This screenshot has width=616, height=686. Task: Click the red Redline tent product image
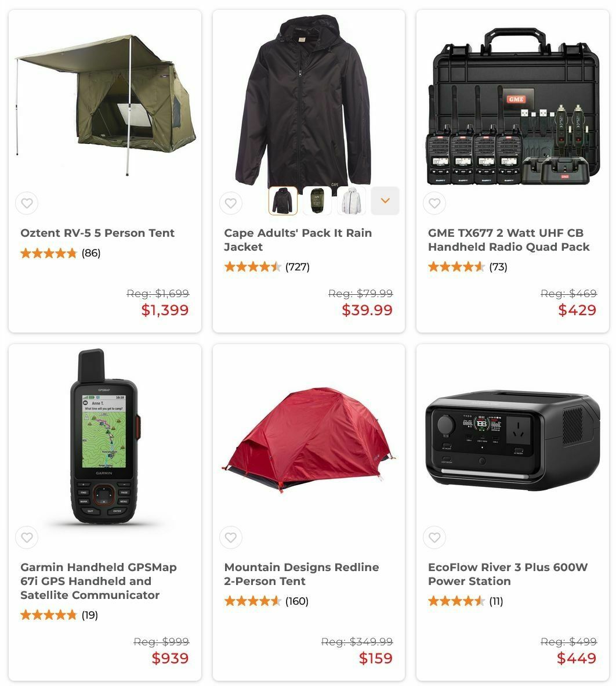309,440
